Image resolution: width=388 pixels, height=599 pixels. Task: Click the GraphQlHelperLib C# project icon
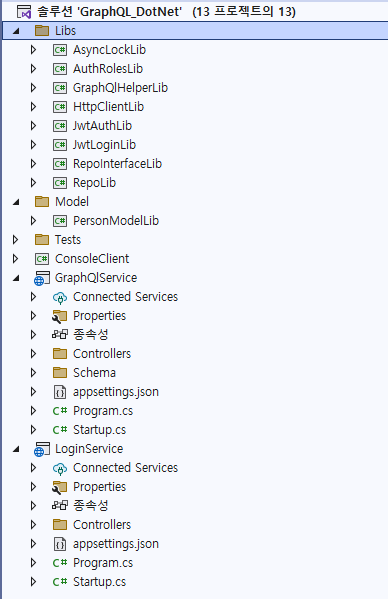(60, 88)
